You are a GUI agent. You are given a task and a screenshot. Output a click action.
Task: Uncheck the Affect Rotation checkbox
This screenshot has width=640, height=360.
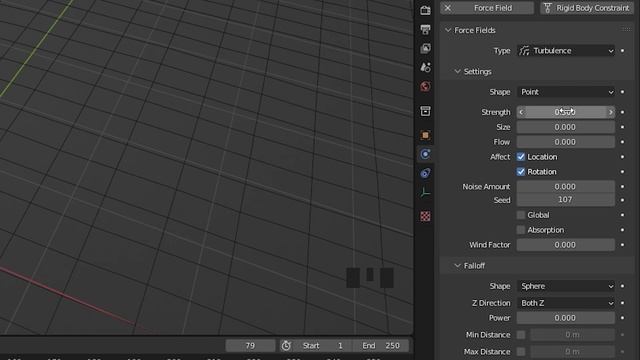(521, 172)
